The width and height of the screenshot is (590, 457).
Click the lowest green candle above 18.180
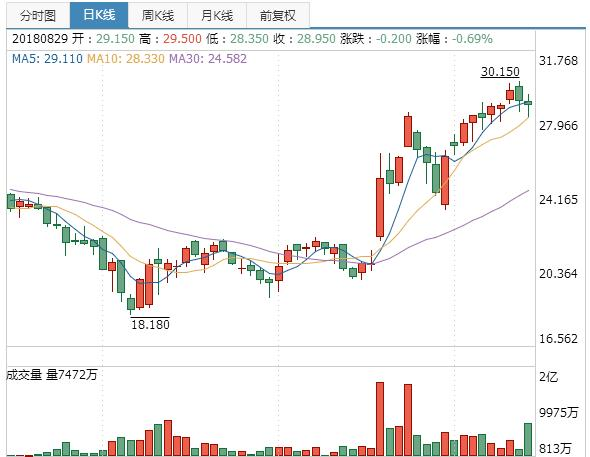tap(131, 304)
